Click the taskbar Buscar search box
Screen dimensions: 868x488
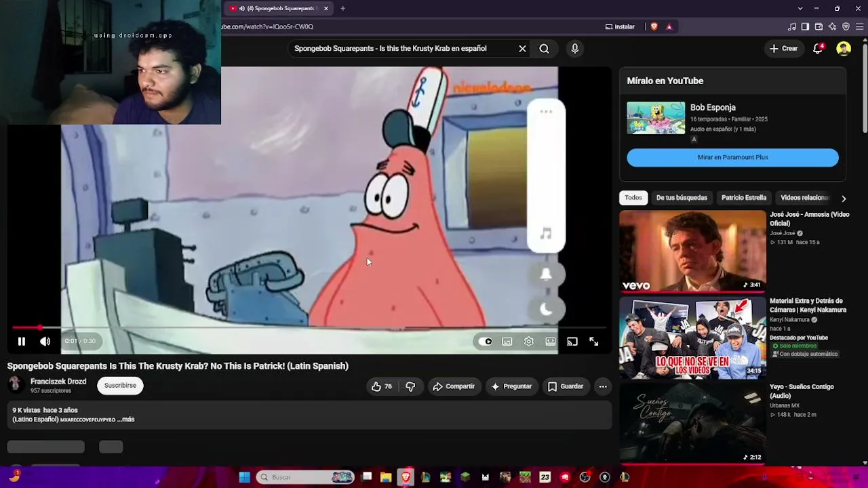(x=306, y=477)
